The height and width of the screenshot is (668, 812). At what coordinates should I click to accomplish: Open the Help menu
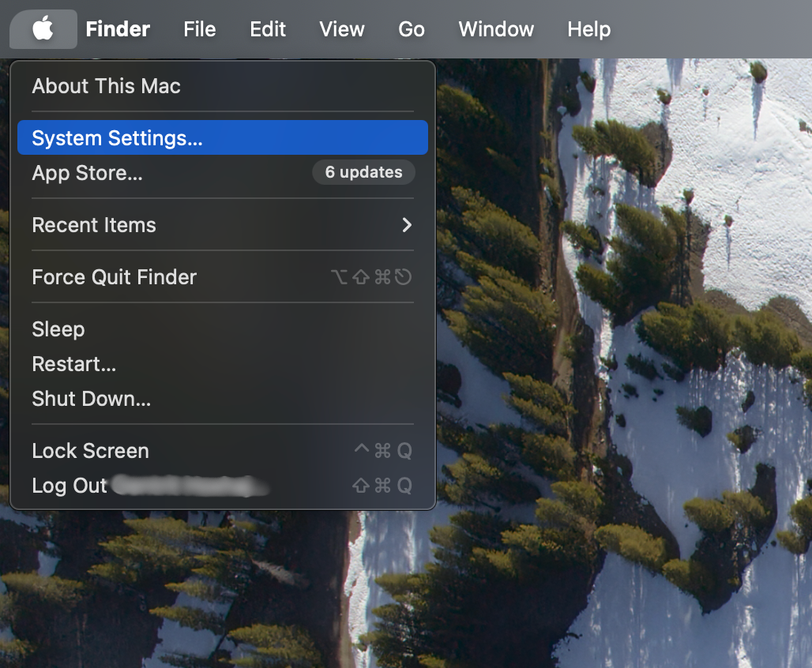point(588,28)
